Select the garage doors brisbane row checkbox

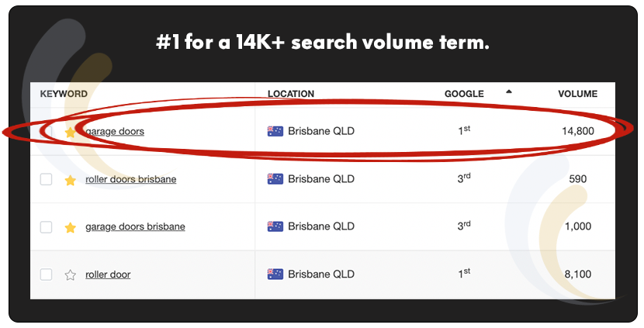pyautogui.click(x=47, y=227)
